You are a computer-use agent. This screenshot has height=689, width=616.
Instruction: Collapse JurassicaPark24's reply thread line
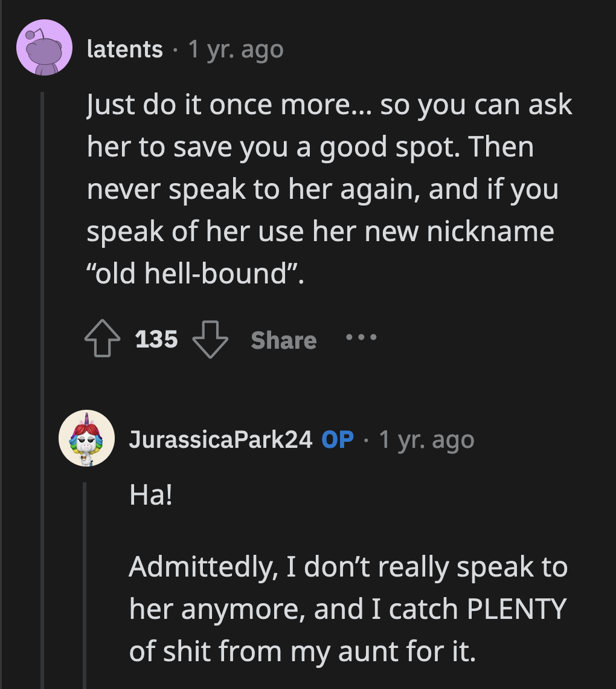[x=85, y=574]
